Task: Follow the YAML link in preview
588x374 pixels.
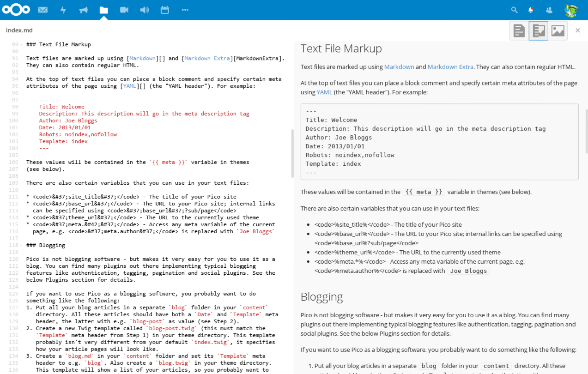Action: pyautogui.click(x=324, y=92)
